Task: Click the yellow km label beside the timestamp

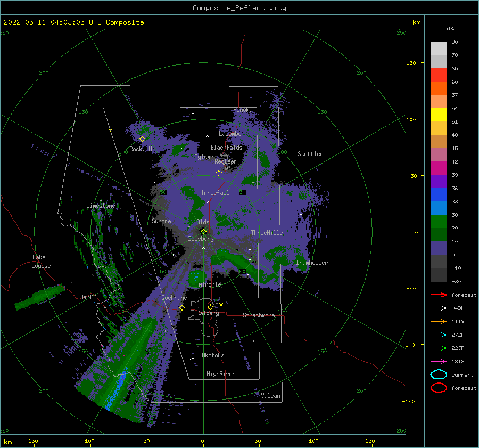Action: tap(416, 22)
